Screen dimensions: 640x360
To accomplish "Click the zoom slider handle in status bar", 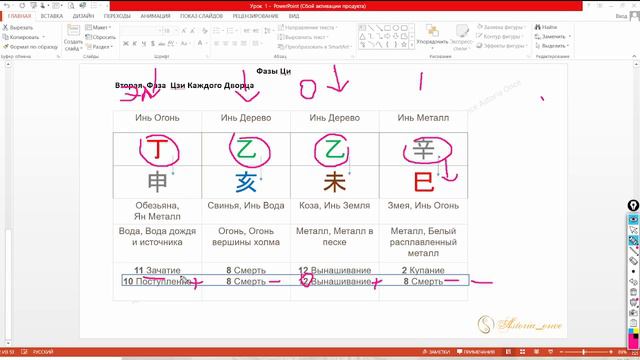I will coord(584,352).
